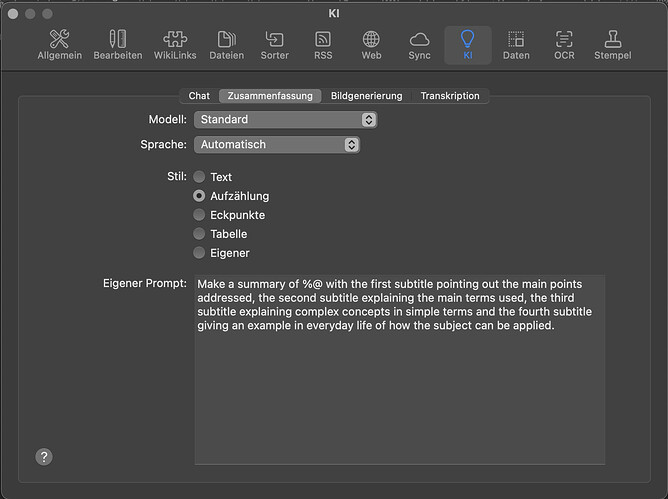The height and width of the screenshot is (499, 668).
Task: Open the Dateien preferences pane
Action: (226, 45)
